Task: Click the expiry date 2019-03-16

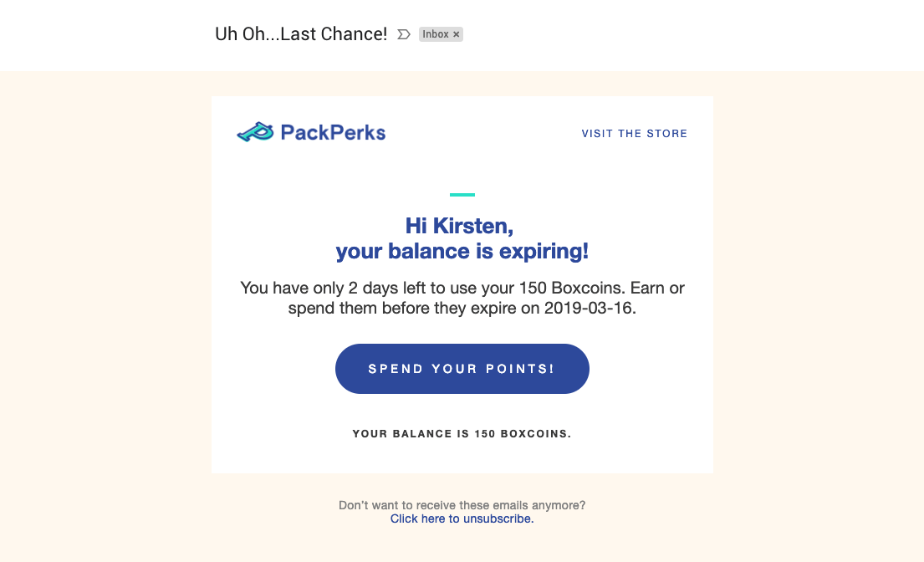Action: [588, 308]
